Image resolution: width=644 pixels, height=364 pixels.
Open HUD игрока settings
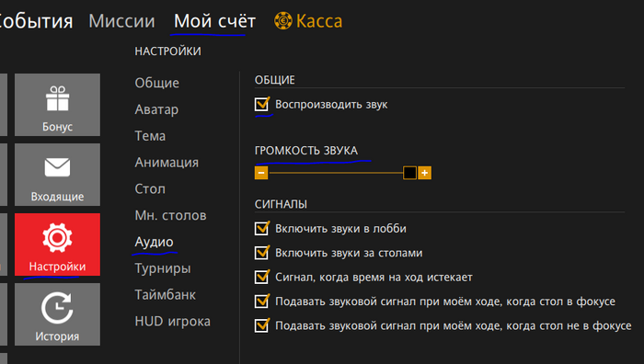[x=173, y=322]
